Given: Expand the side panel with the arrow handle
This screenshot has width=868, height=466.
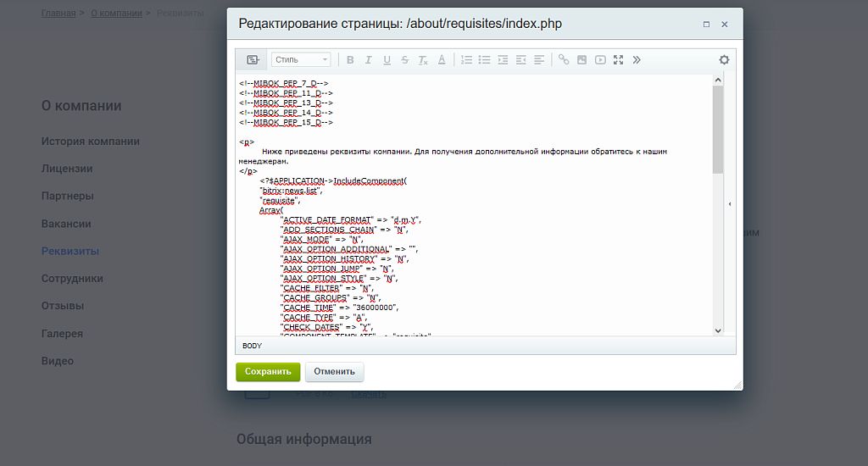Looking at the screenshot, I should tap(730, 204).
